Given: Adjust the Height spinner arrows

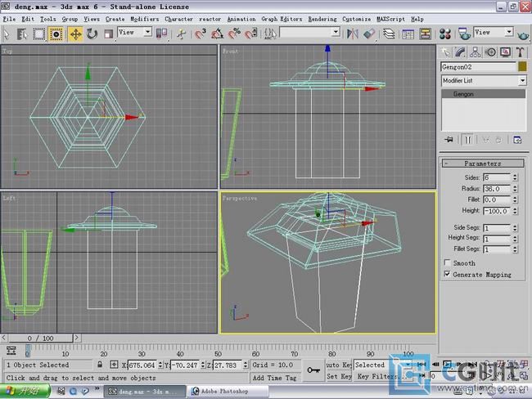Looking at the screenshot, I should [515, 210].
